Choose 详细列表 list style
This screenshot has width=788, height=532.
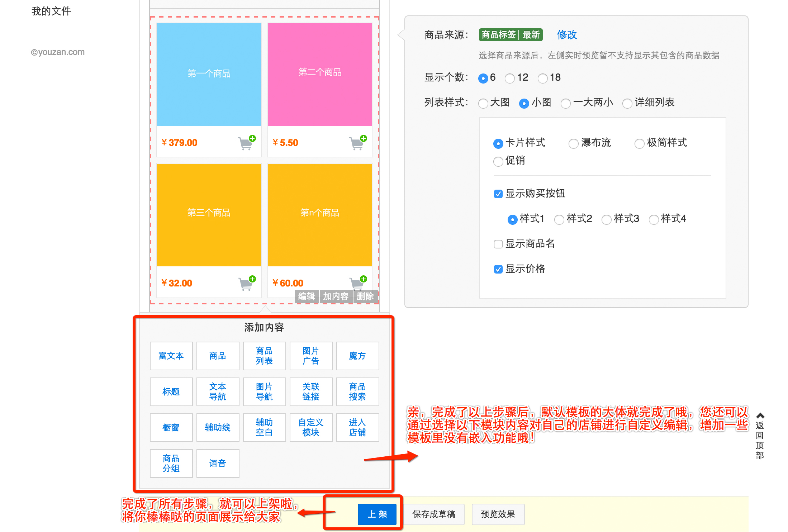[627, 103]
